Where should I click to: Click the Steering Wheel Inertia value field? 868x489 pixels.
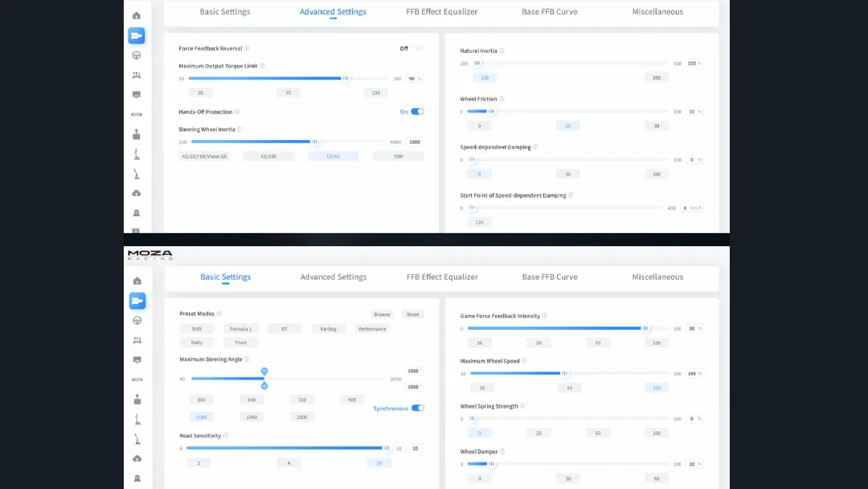(415, 142)
